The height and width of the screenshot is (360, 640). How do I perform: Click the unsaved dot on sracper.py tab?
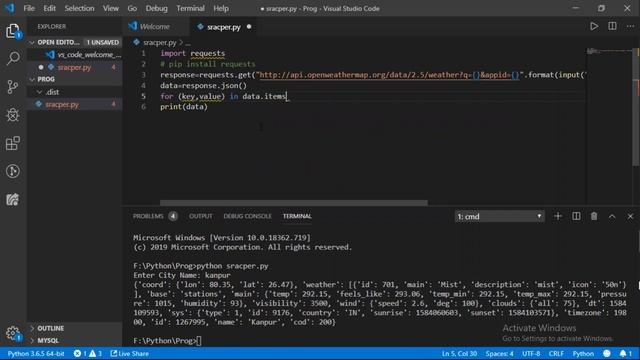[x=249, y=27]
